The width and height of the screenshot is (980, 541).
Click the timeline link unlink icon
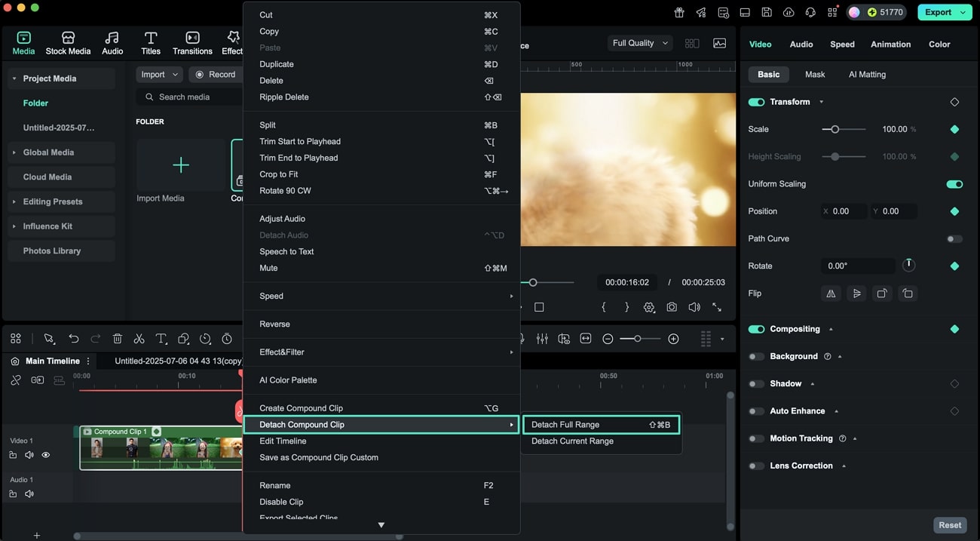pyautogui.click(x=16, y=380)
